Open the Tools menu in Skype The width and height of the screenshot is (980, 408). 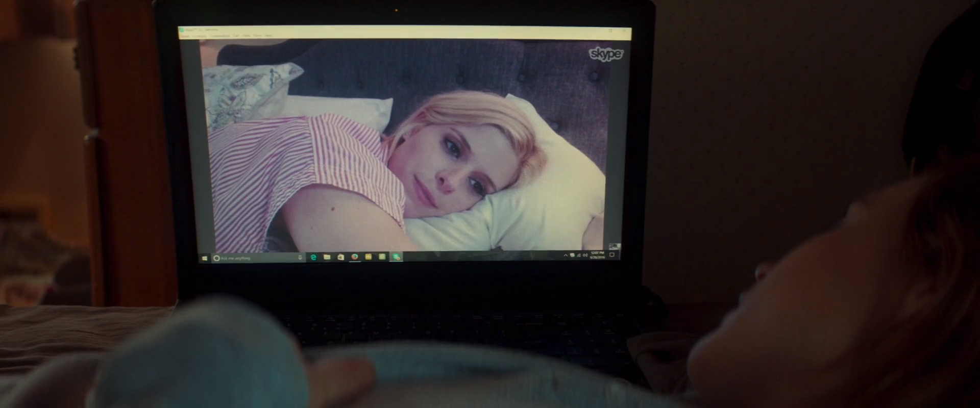258,36
